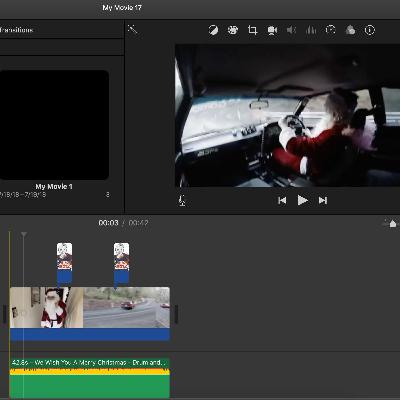Skip to the next clip
This screenshot has width=400, height=400.
click(x=323, y=200)
